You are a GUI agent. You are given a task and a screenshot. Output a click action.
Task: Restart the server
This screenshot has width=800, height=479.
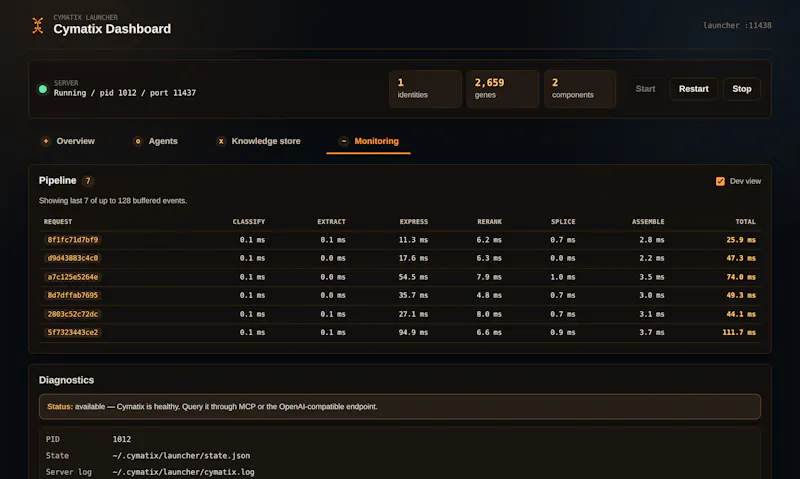point(693,89)
